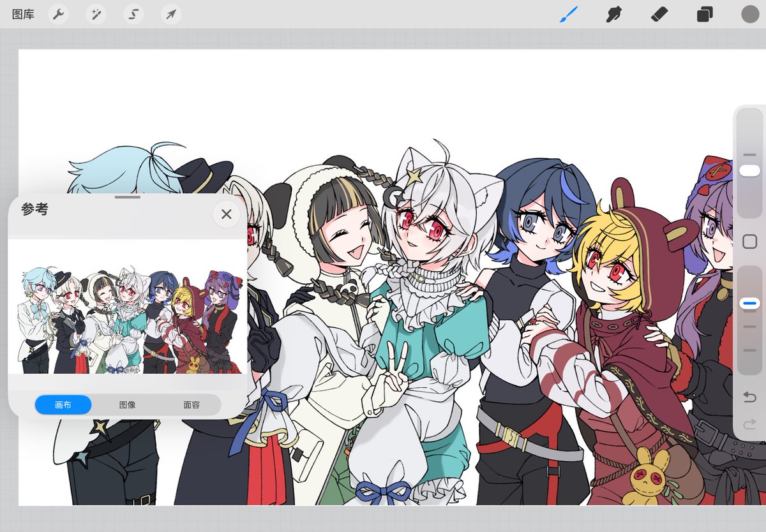Image resolution: width=766 pixels, height=532 pixels.
Task: Click the 参考 panel title text
Action: tap(34, 209)
